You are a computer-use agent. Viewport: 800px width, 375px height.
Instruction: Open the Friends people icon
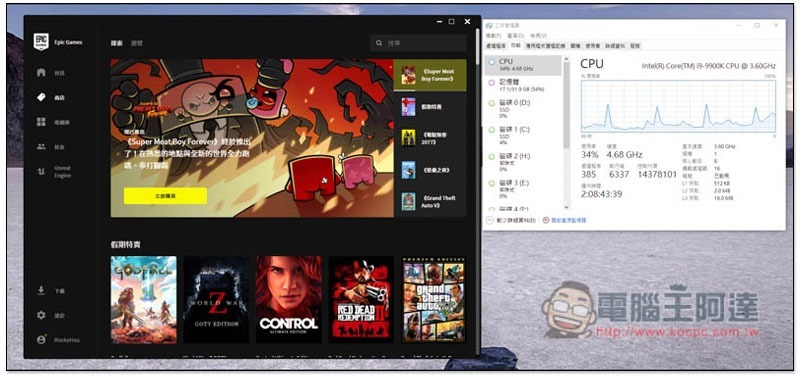[41, 146]
